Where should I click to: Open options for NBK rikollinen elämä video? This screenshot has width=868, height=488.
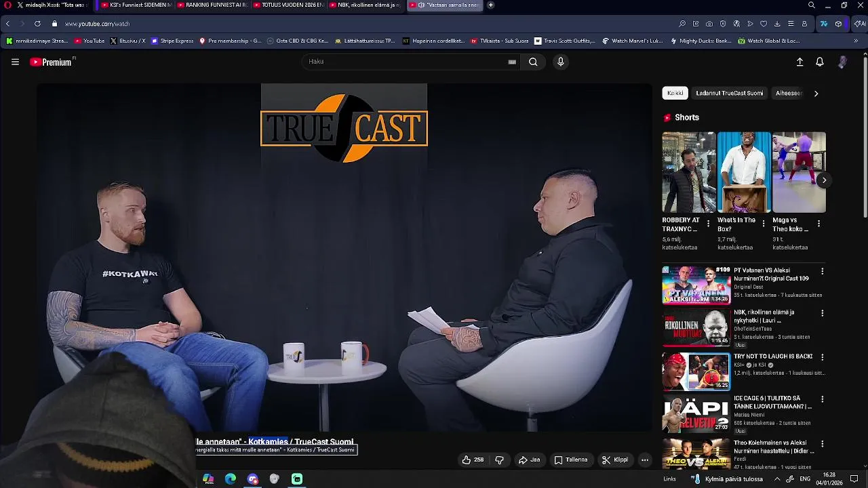(x=822, y=314)
